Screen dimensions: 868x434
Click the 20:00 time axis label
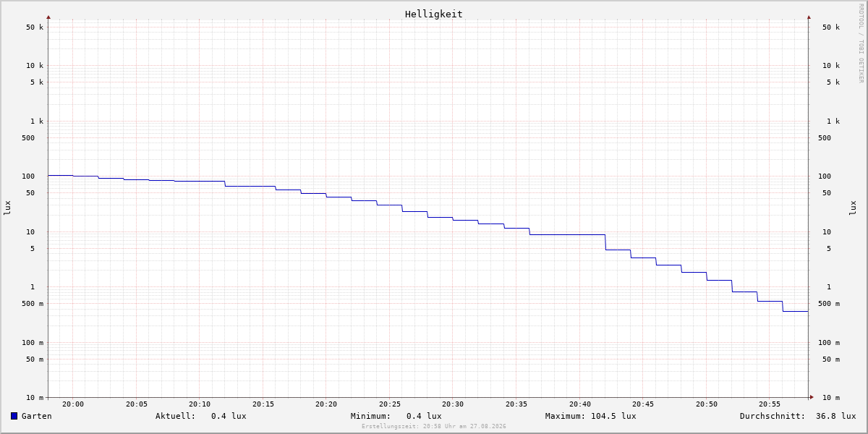click(x=73, y=404)
